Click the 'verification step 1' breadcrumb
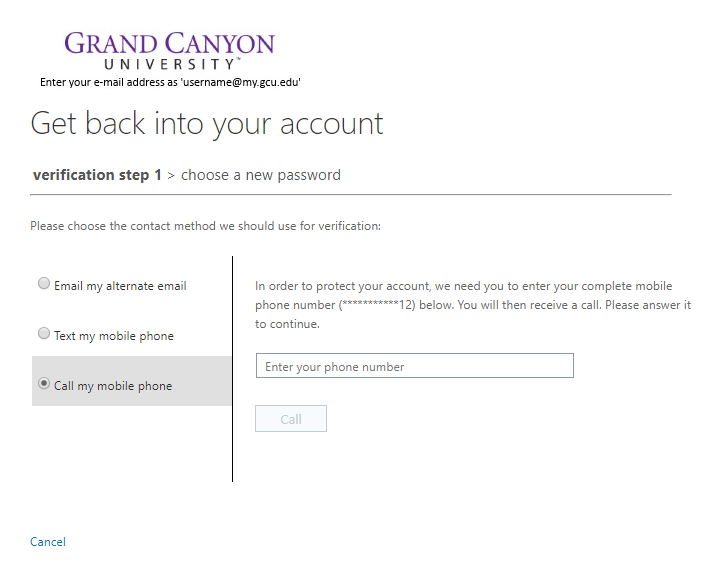 click(x=97, y=175)
